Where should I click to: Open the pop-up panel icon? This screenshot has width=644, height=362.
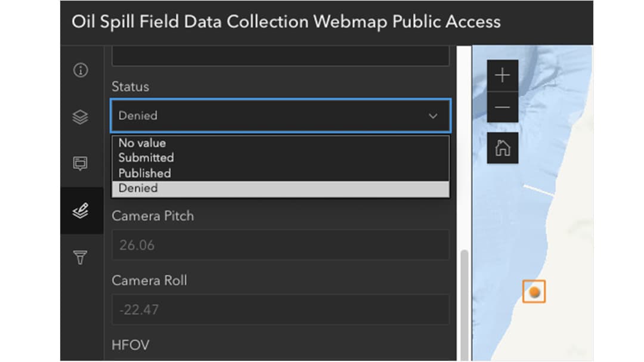click(x=80, y=163)
